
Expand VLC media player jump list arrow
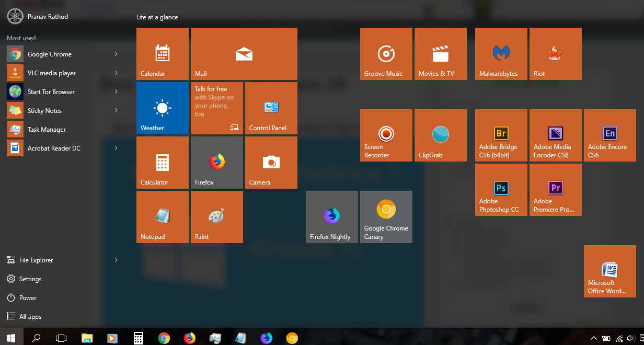click(x=116, y=73)
